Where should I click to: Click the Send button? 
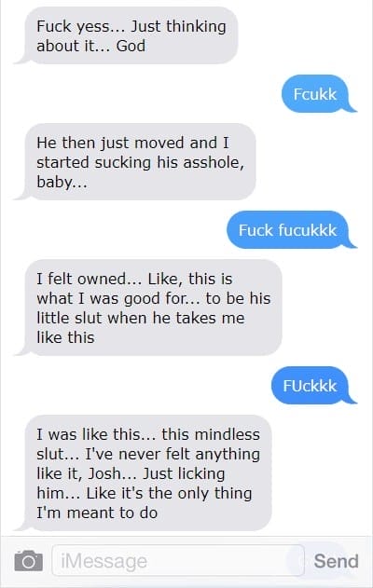pyautogui.click(x=336, y=561)
